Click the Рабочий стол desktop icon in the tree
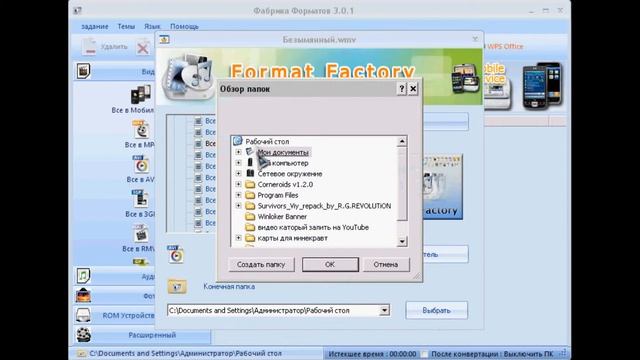The image size is (640, 360). click(238, 141)
